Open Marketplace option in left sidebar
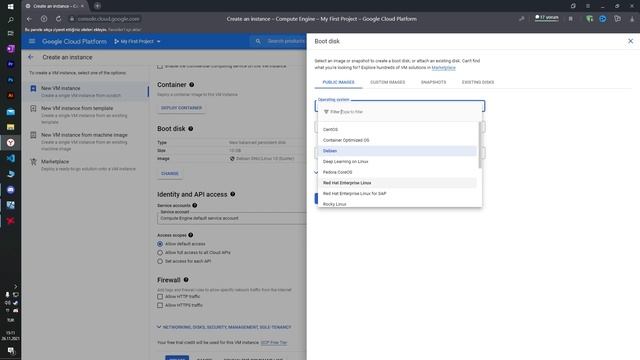The width and height of the screenshot is (640, 360). tap(86, 165)
